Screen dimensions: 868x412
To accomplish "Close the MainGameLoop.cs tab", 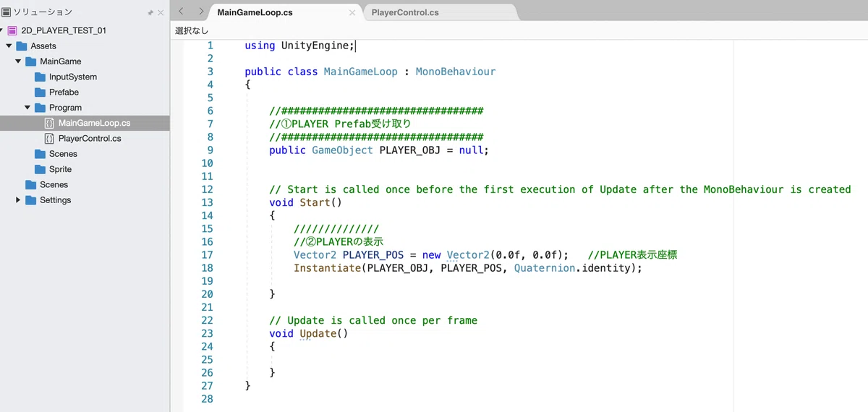I will coord(352,13).
